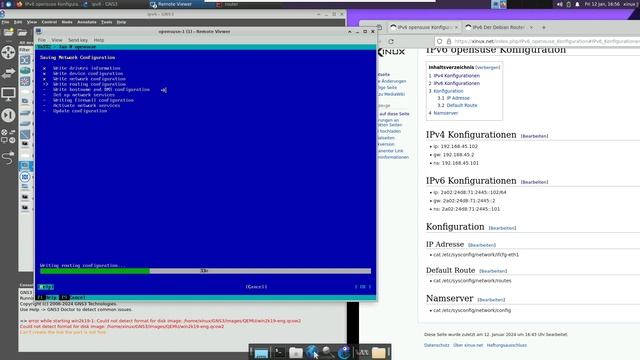Open a new browser tab with plus button
The width and height of the screenshot is (640, 360).
[x=544, y=27]
